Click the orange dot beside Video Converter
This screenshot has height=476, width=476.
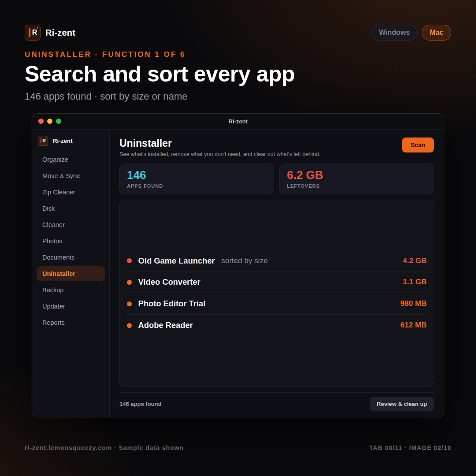tap(129, 283)
